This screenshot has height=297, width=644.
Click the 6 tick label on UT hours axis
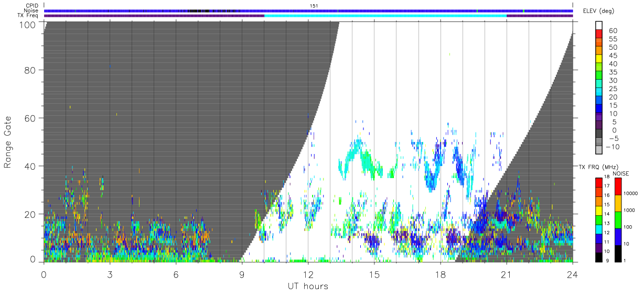pos(176,274)
